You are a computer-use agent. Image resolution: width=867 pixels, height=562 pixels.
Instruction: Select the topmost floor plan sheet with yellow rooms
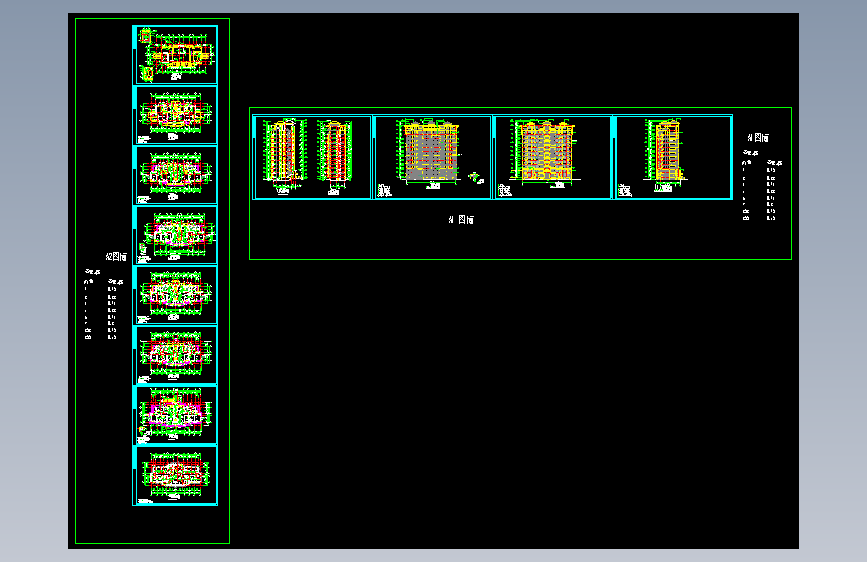coord(175,55)
